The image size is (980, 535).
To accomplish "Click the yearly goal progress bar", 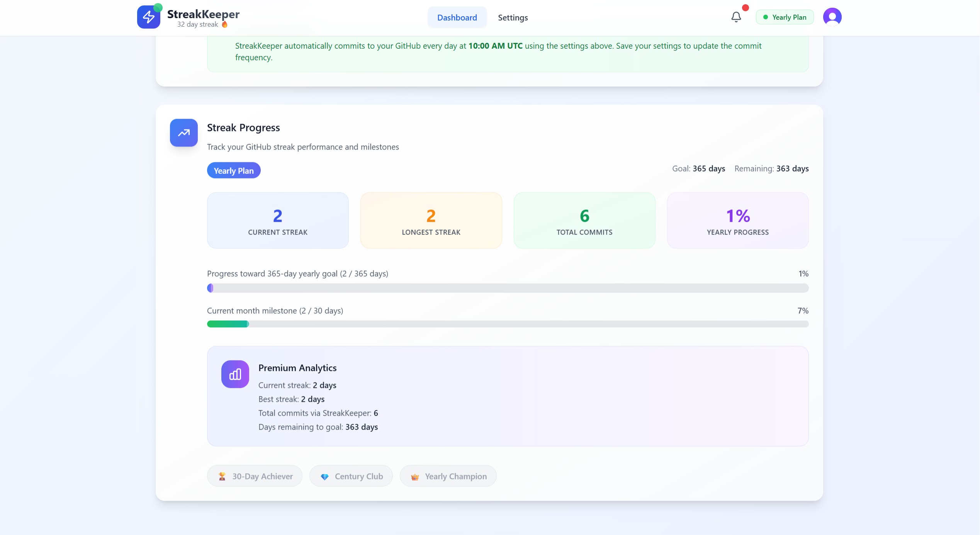I will [x=508, y=288].
